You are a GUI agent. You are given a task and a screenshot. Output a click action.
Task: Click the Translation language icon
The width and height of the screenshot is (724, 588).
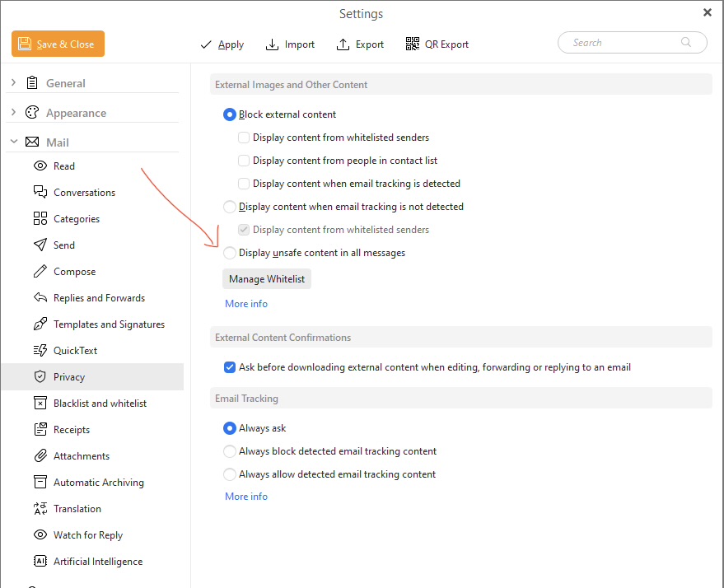(40, 508)
